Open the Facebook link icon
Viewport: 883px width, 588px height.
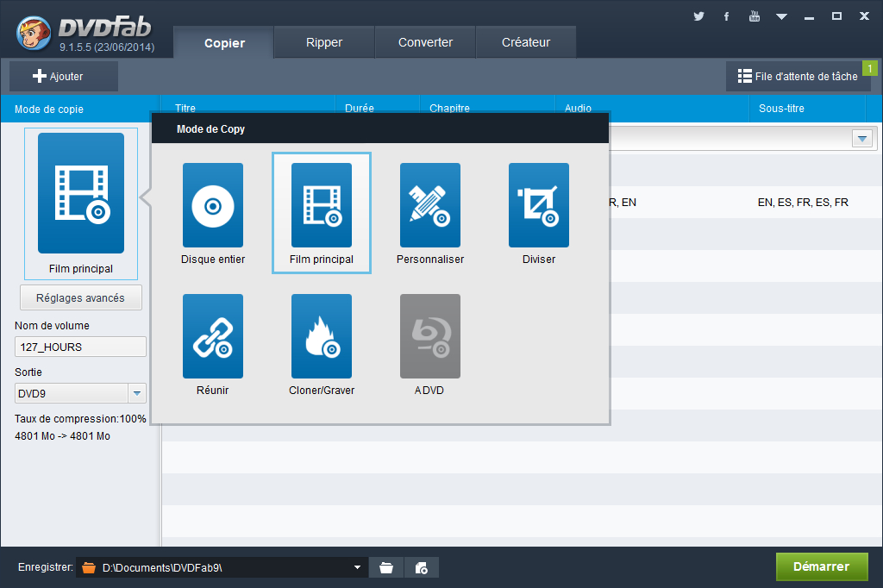727,16
